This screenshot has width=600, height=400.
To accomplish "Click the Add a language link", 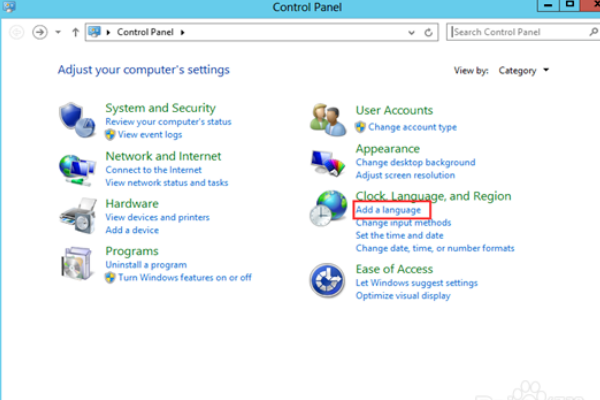I will point(388,210).
